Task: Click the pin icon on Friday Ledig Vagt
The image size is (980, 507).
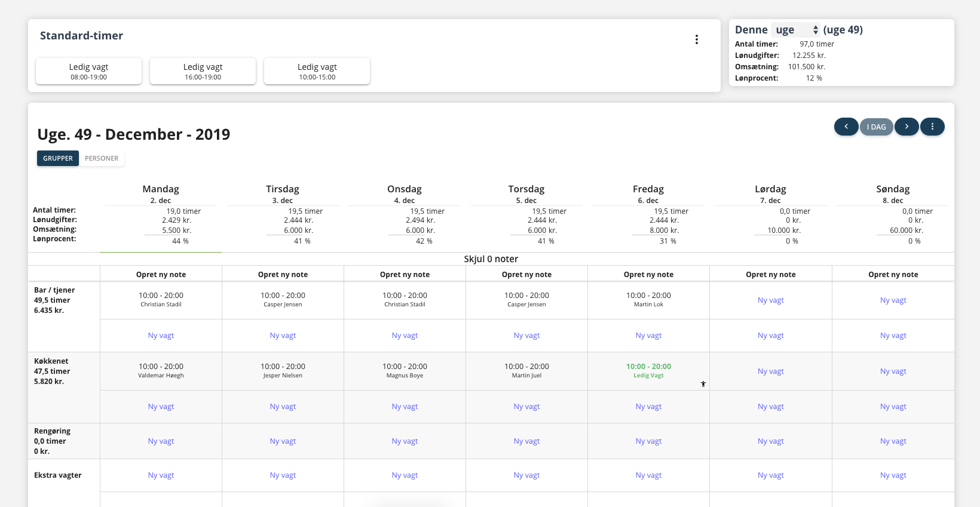Action: (x=703, y=384)
